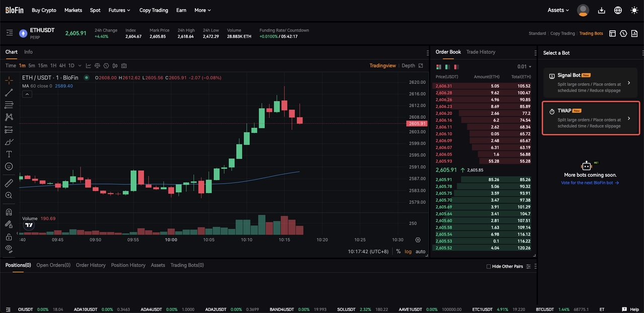
Task: Select the text annotation tool
Action: (9, 154)
